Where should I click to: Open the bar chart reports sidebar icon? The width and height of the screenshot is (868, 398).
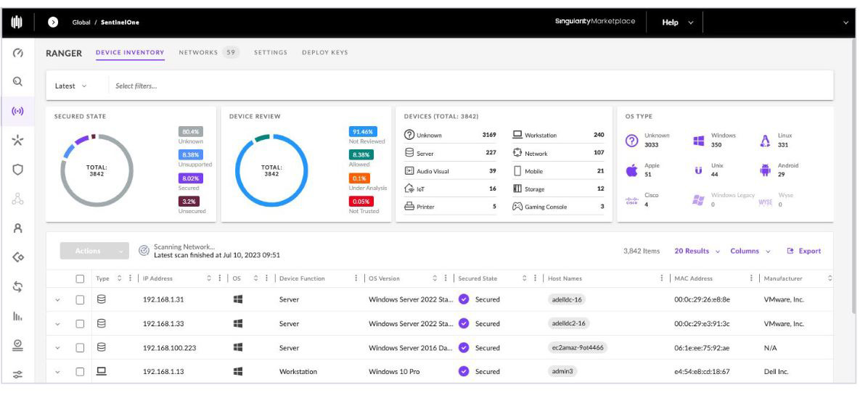click(17, 316)
